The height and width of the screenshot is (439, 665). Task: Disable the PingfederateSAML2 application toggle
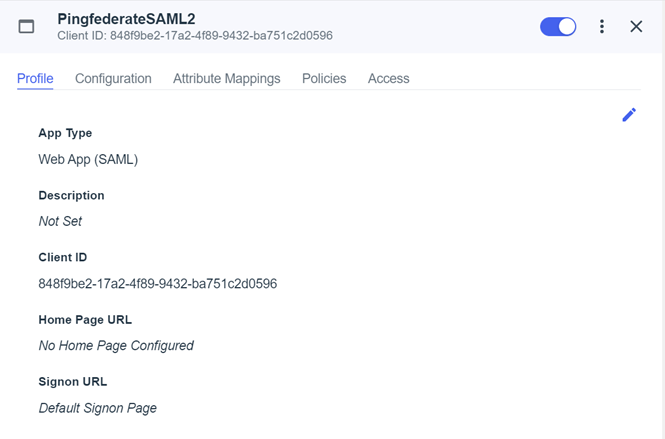coord(558,26)
